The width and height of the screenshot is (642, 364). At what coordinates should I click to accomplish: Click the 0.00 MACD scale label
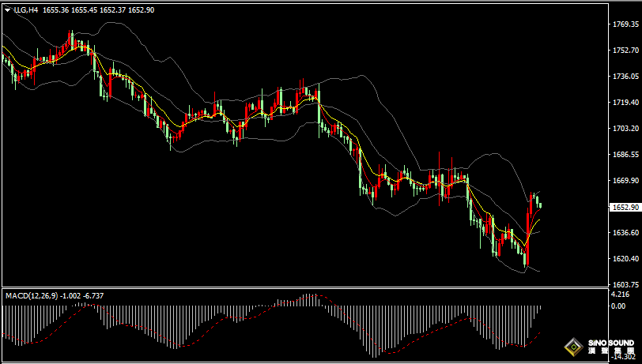tap(617, 306)
